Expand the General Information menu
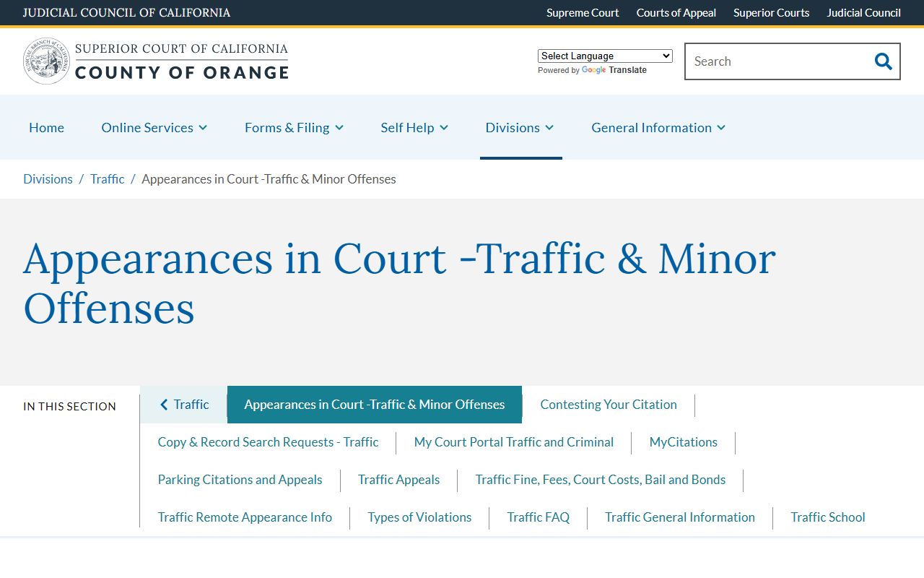 (658, 127)
